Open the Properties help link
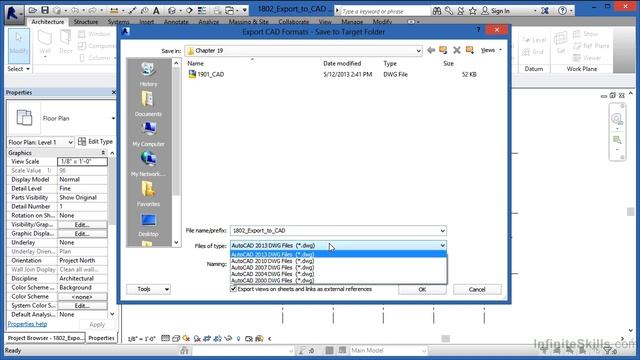The width and height of the screenshot is (640, 360). pyautogui.click(x=27, y=324)
